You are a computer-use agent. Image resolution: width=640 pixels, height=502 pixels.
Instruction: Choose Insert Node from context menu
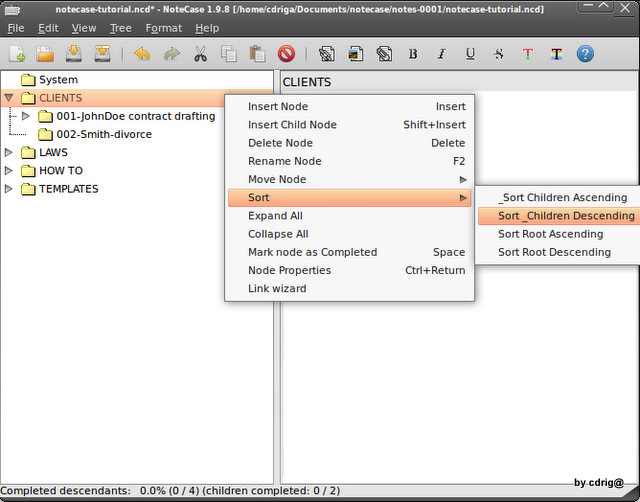349,107
